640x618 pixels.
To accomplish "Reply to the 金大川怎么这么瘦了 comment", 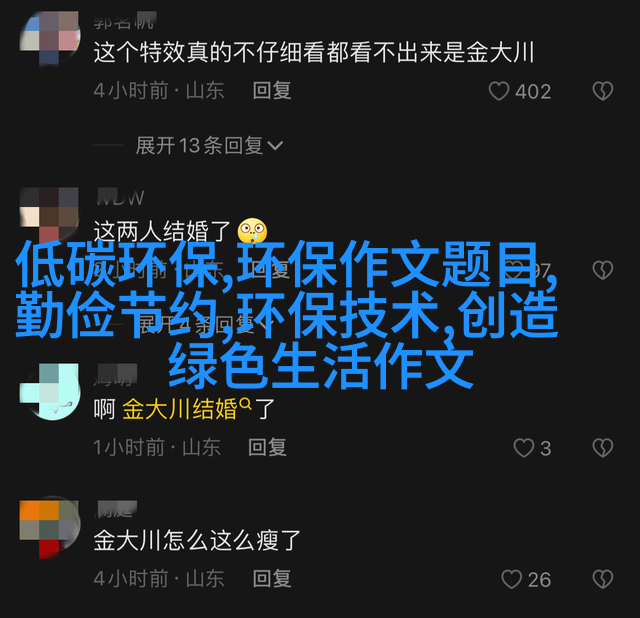I will (x=272, y=579).
